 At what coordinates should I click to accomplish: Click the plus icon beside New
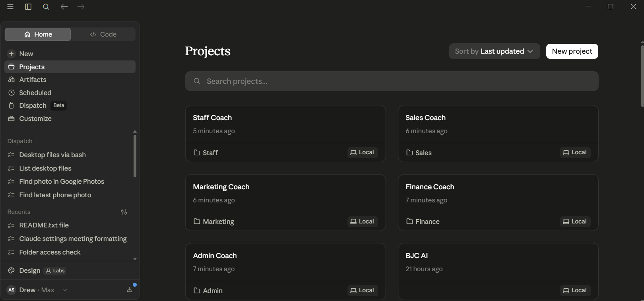point(12,54)
